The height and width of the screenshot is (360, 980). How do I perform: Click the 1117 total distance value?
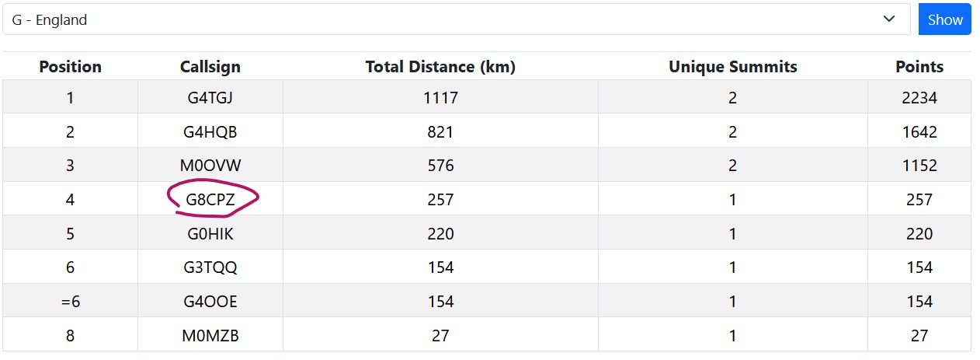coord(440,98)
